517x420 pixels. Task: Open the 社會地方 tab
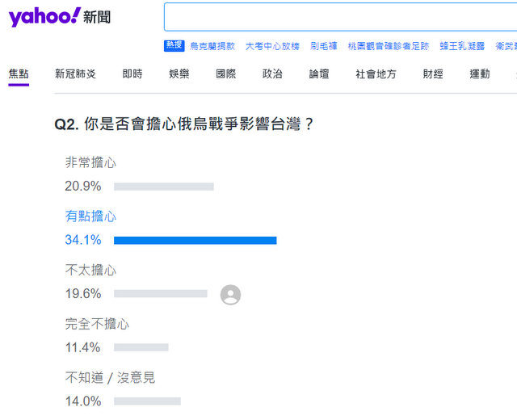[x=376, y=74]
